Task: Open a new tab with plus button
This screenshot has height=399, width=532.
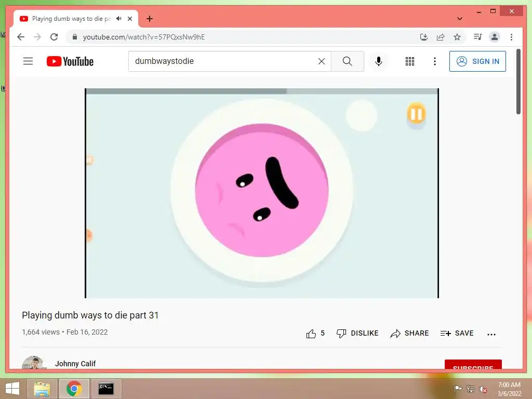Action: pos(150,19)
